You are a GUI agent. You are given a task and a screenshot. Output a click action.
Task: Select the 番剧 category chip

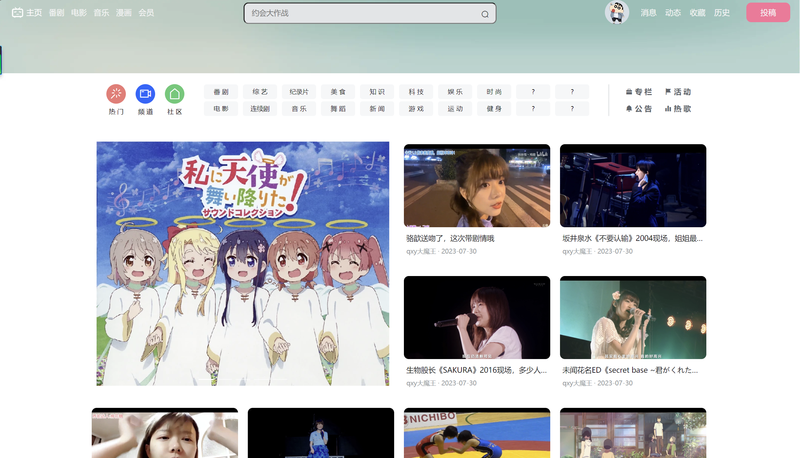click(x=221, y=92)
